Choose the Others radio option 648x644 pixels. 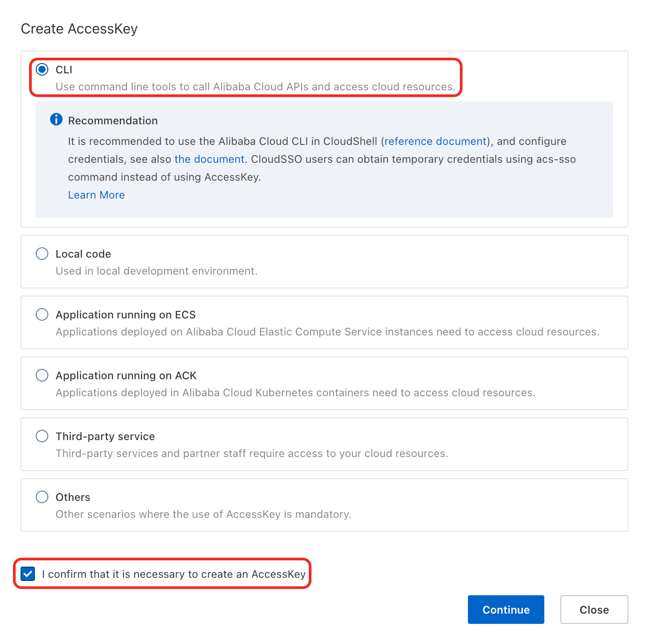coord(42,497)
